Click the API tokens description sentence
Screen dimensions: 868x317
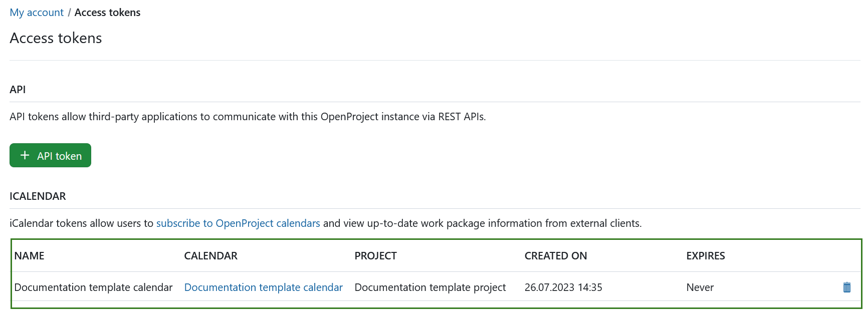tap(248, 117)
